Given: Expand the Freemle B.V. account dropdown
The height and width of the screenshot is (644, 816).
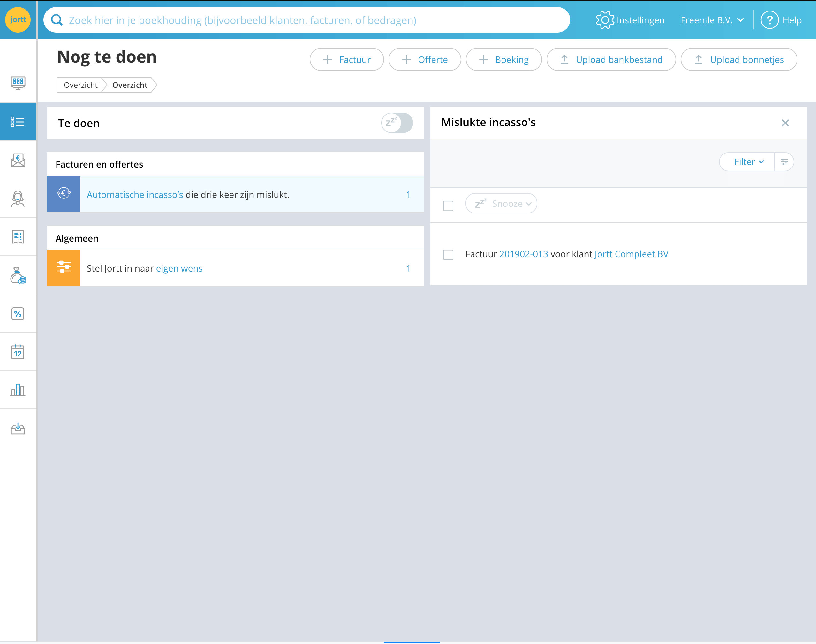Looking at the screenshot, I should (x=712, y=20).
